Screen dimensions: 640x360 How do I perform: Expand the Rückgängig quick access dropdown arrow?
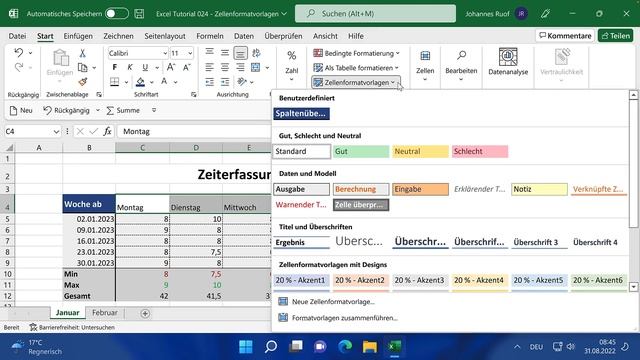[x=98, y=110]
